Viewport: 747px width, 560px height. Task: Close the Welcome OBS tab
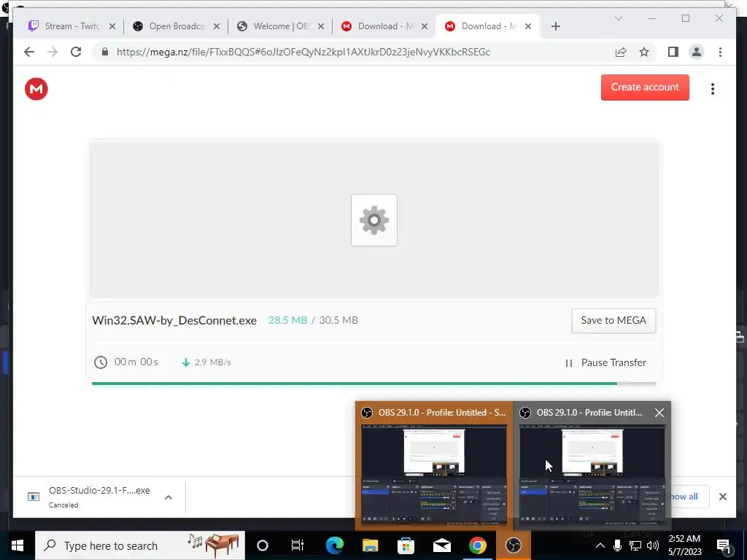(x=321, y=26)
